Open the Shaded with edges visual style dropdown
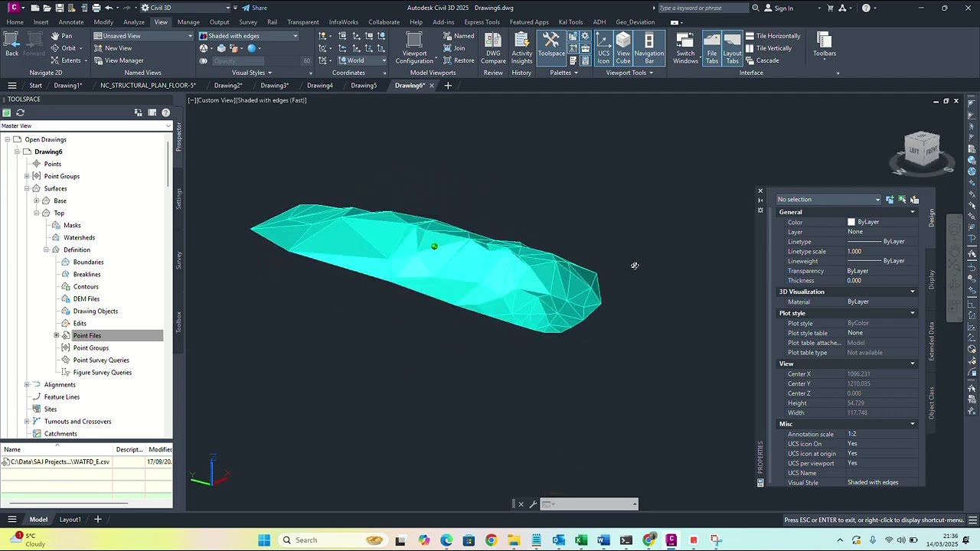This screenshot has height=551, width=980. pos(248,36)
